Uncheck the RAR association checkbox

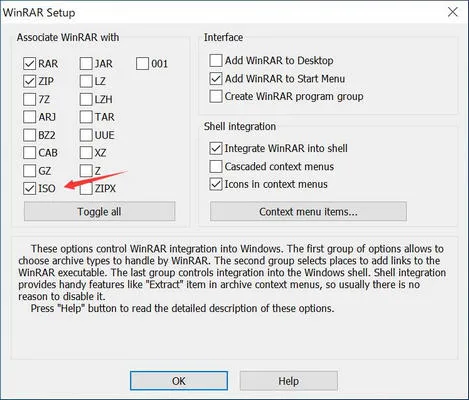click(30, 63)
